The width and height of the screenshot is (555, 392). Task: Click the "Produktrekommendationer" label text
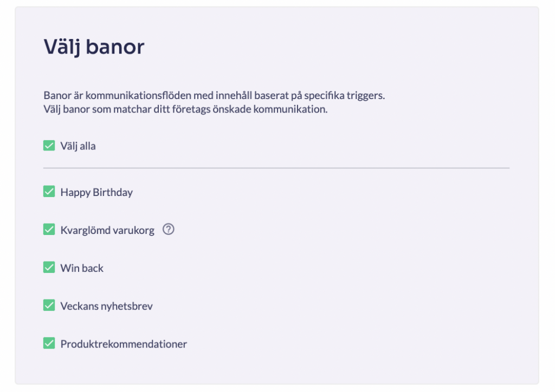click(124, 344)
